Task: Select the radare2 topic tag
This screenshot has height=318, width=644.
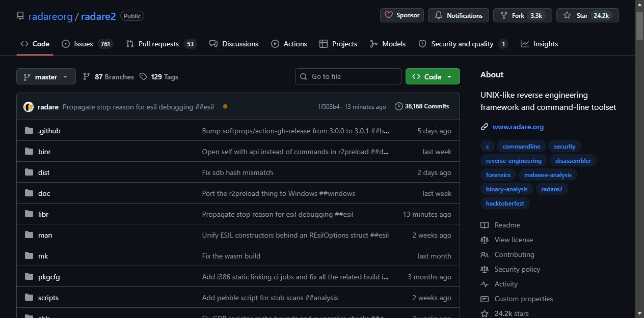Action: pyautogui.click(x=552, y=189)
